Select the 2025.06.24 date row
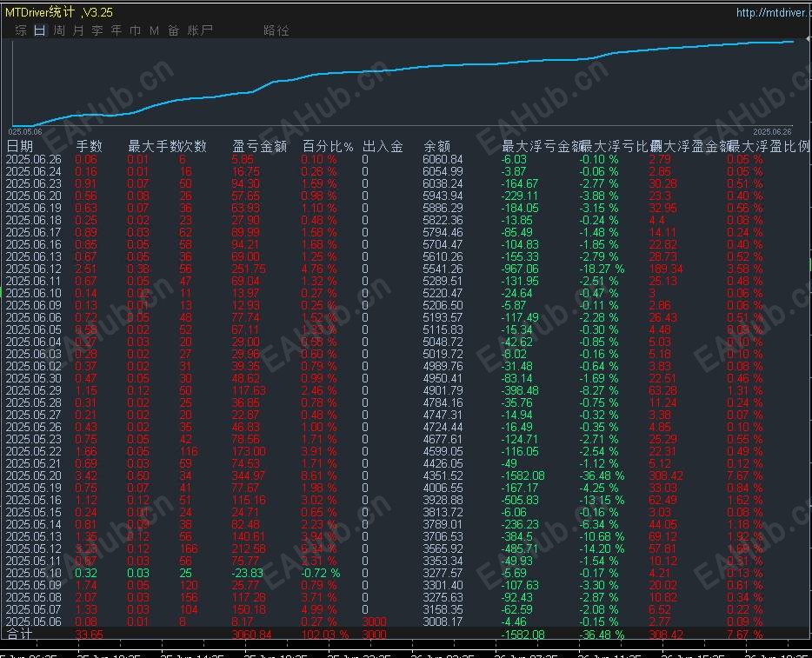The image size is (812, 658). tap(34, 171)
